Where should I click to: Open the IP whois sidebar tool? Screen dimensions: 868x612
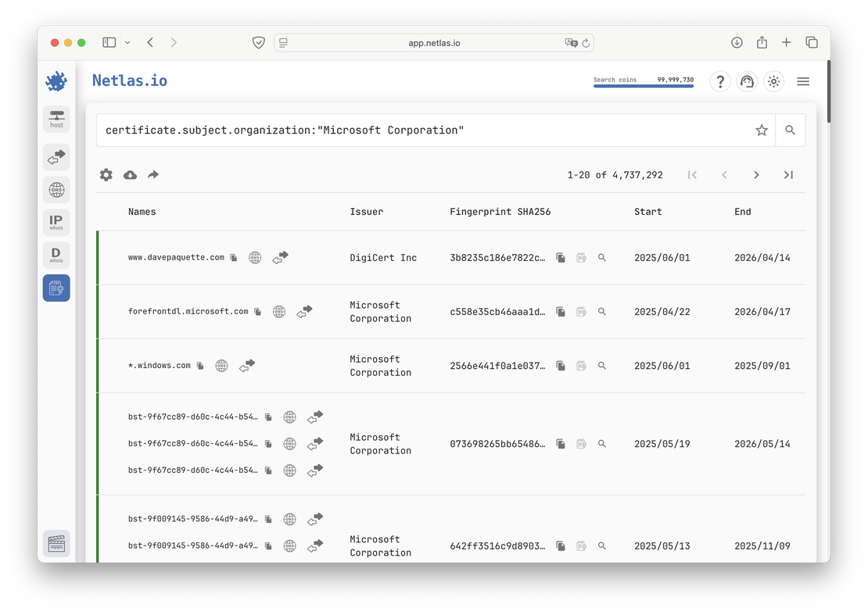pos(56,223)
